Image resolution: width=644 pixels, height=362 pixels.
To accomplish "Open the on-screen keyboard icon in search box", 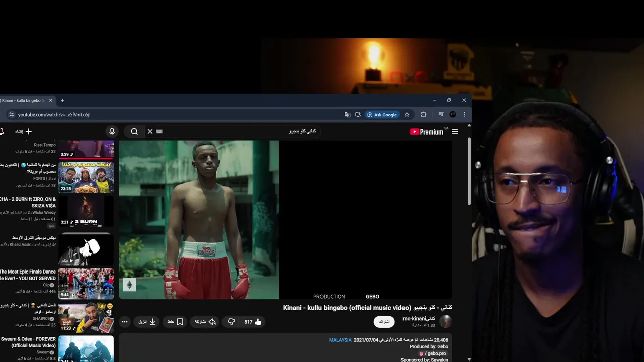I will [x=159, y=131].
